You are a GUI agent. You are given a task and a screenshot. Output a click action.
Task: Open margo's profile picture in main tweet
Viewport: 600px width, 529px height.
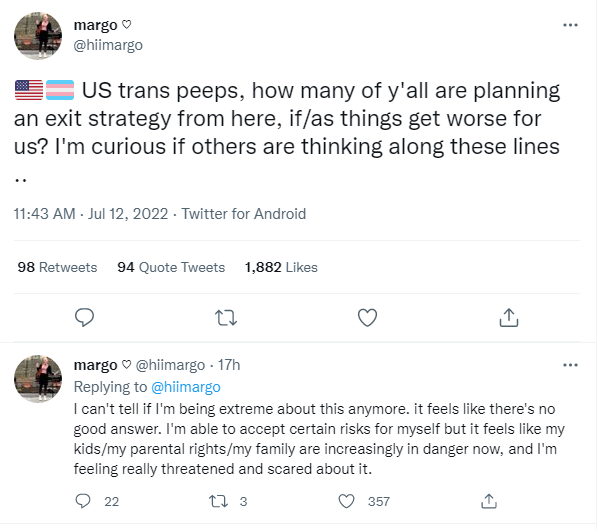40,35
